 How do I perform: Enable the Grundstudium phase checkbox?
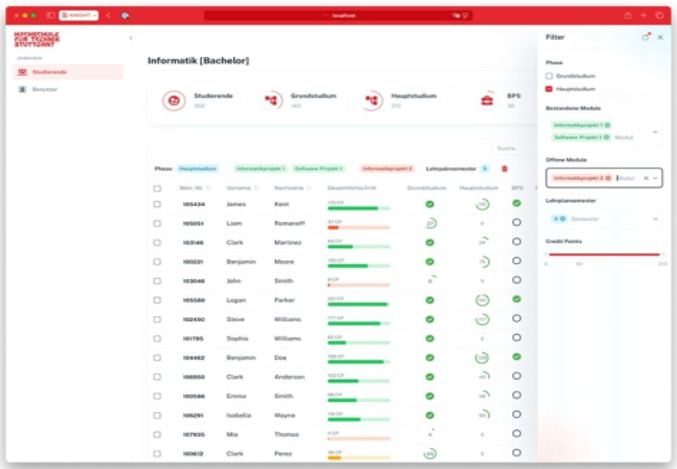(x=549, y=76)
